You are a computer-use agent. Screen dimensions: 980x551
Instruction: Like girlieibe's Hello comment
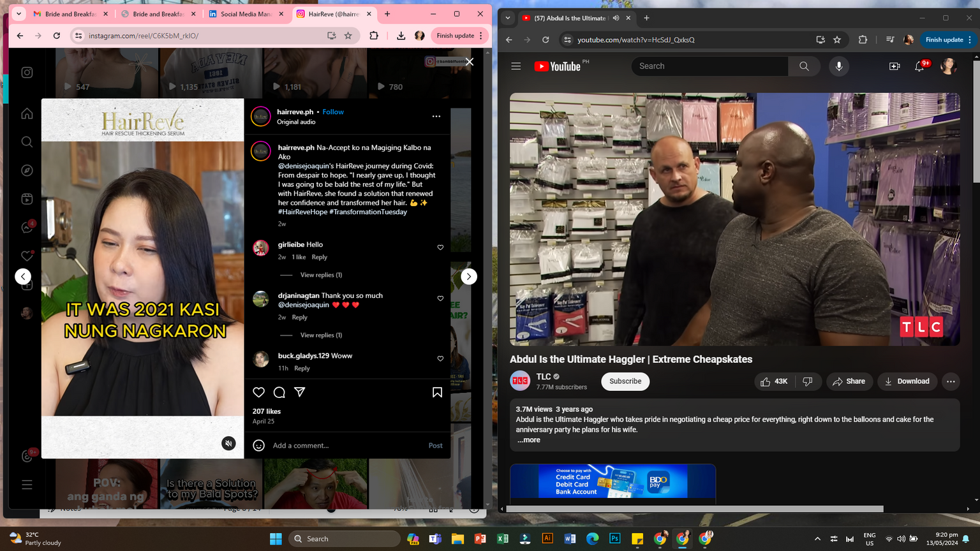440,247
